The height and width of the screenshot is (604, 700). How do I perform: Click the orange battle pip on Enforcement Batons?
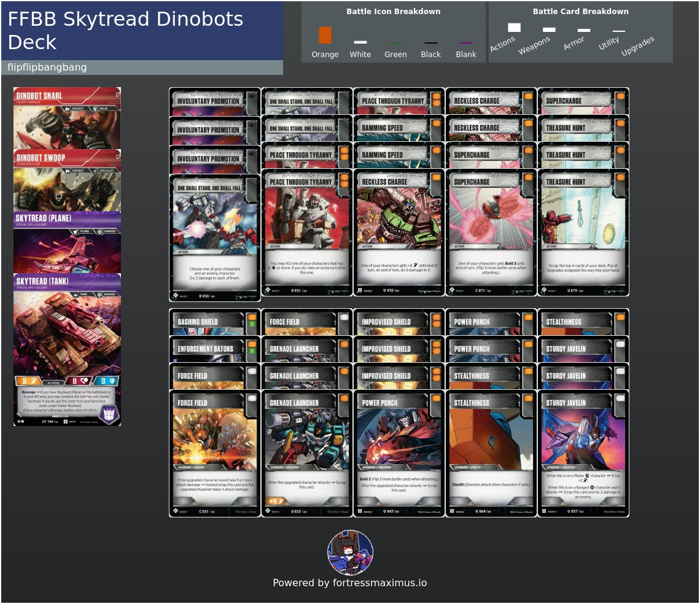point(252,344)
